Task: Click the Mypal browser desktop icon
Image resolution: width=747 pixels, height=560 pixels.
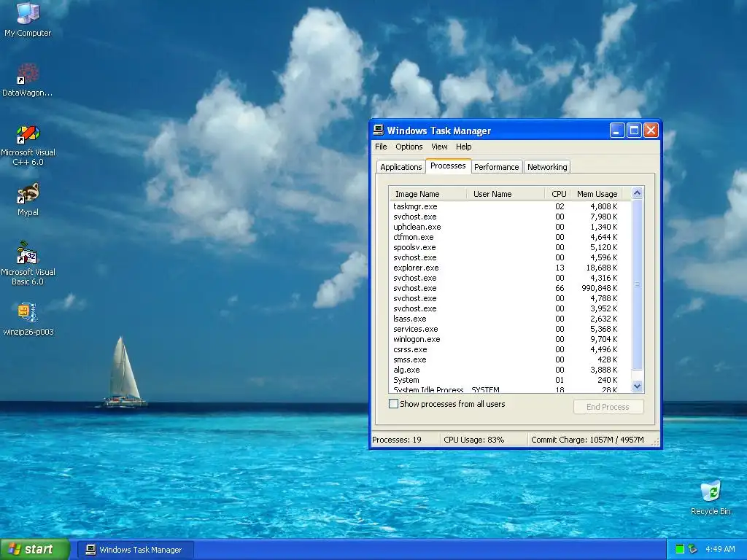Action: [x=28, y=199]
